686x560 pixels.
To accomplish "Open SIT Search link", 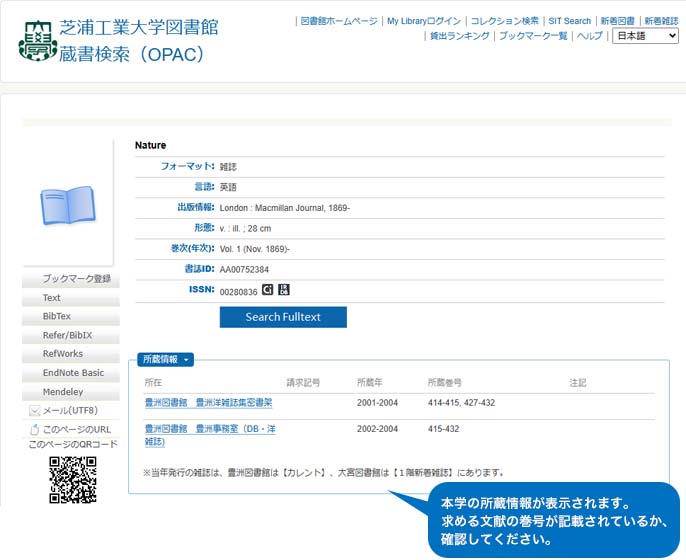I will (570, 21).
